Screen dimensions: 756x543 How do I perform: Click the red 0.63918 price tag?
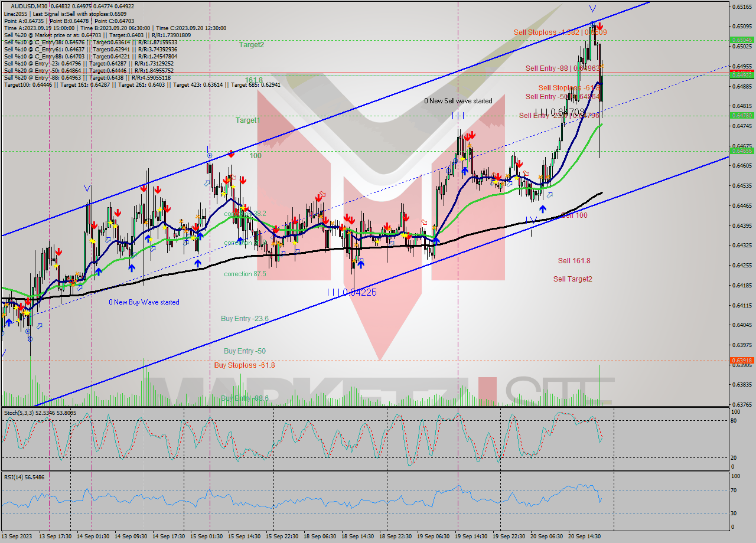click(x=742, y=360)
